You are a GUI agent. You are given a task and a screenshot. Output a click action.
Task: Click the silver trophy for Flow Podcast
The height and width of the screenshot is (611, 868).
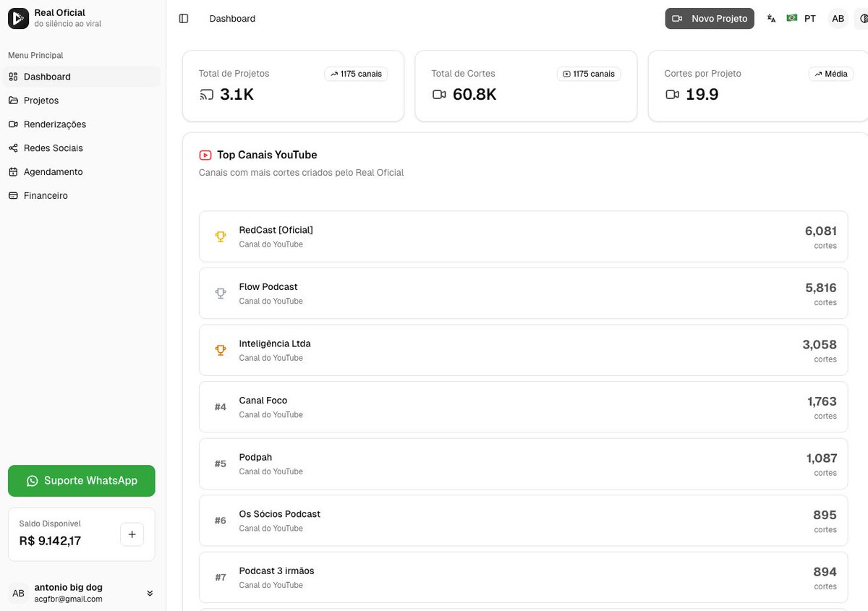tap(221, 294)
